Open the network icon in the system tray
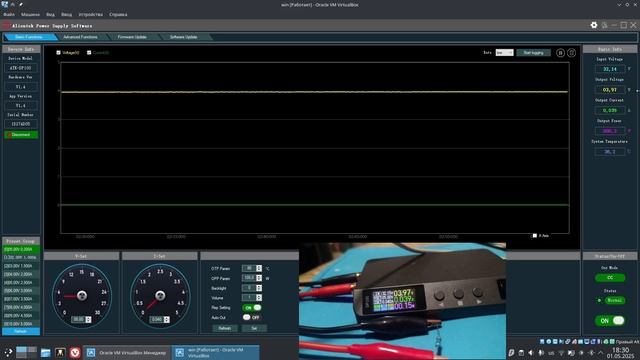The image size is (640, 360). pos(561,353)
